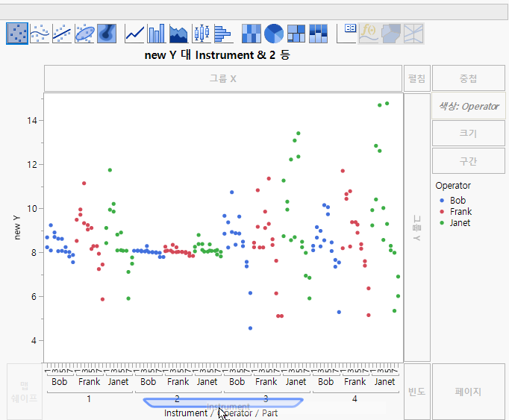Pick the Line chart icon

pos(134,34)
